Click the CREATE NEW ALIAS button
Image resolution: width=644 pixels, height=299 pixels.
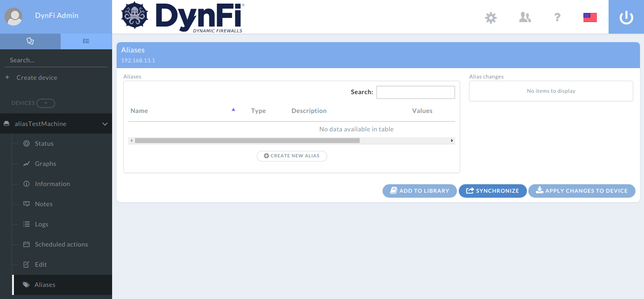[292, 156]
